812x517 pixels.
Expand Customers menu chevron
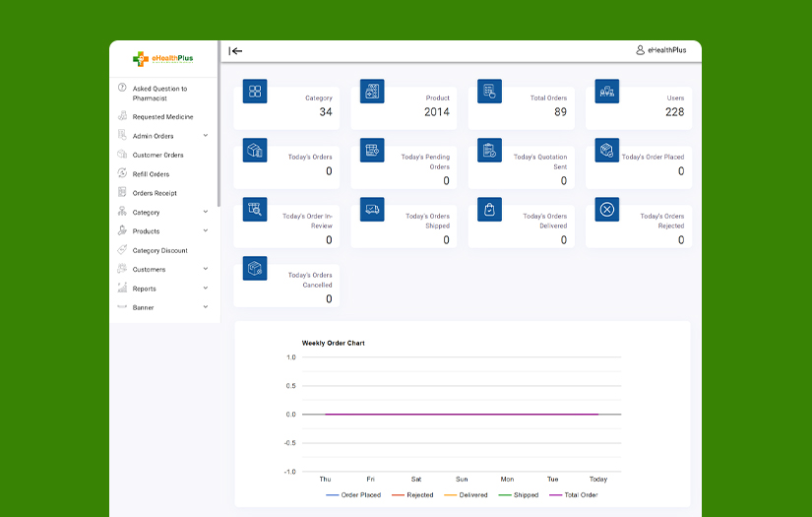point(206,269)
